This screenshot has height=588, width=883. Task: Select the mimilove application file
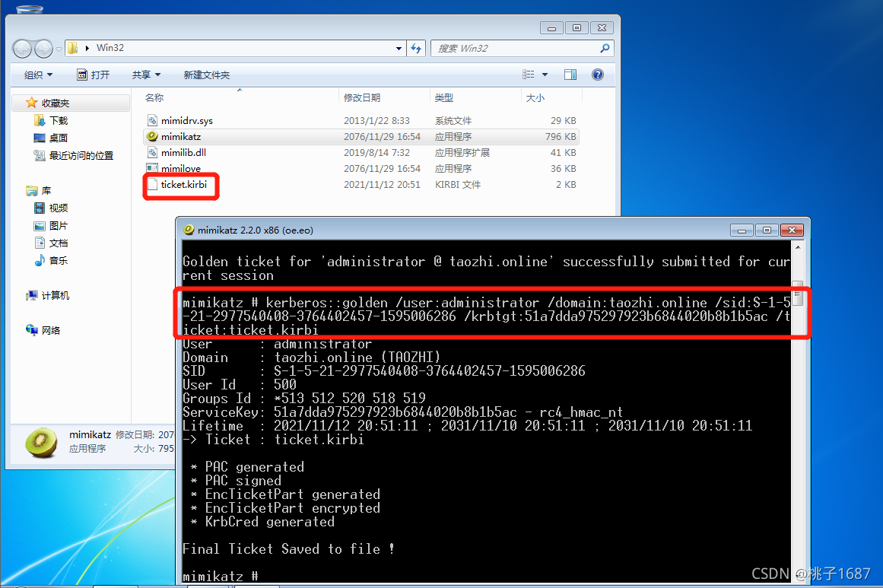(361, 168)
